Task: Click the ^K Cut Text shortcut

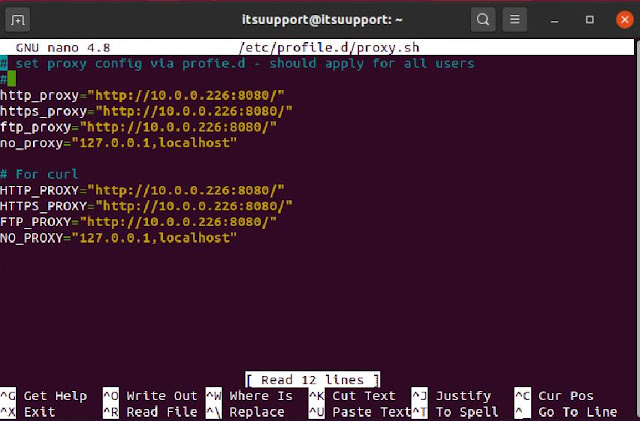Action: [x=352, y=396]
